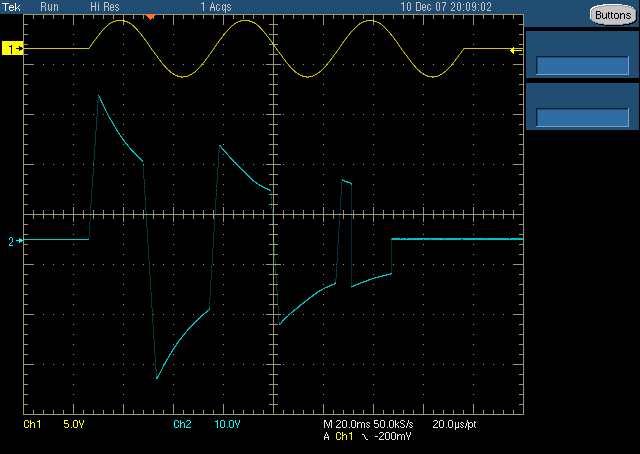Click the trigger level '-200mV' readout

click(393, 436)
